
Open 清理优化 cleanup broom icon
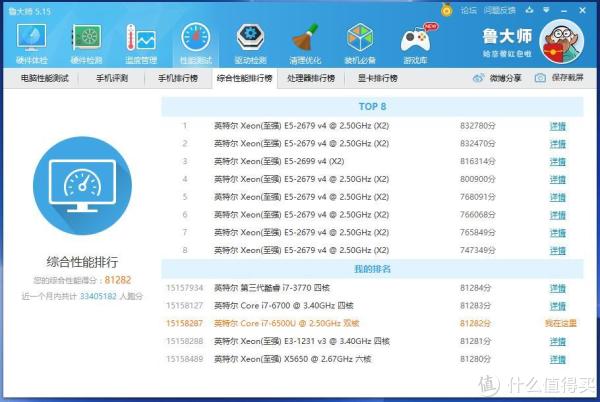(x=305, y=43)
